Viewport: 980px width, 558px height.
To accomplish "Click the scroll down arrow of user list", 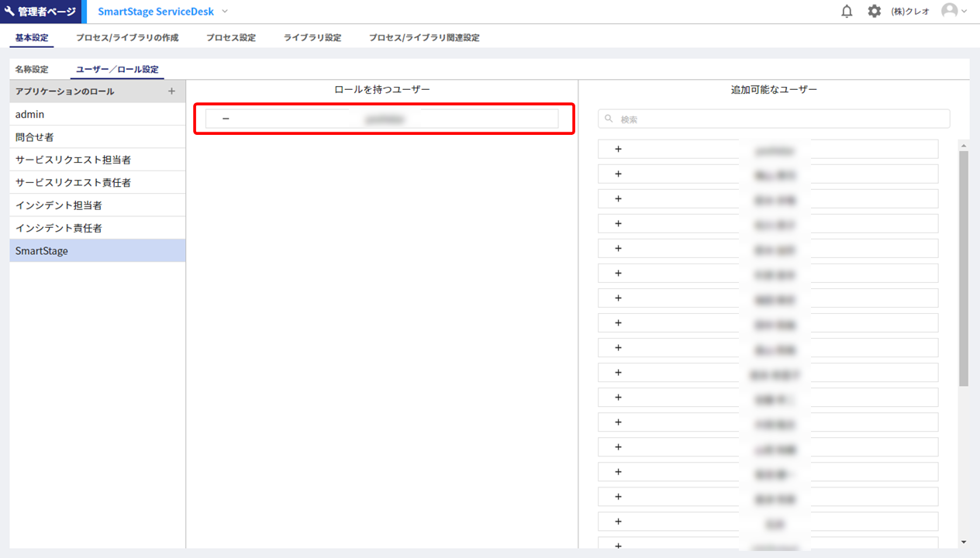I will click(963, 542).
